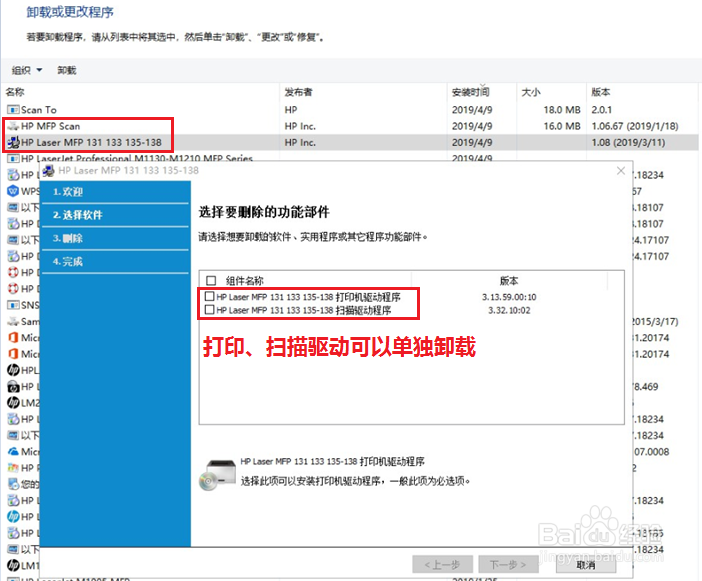Toggle the select-all 组件名称 checkbox
Image resolution: width=702 pixels, height=581 pixels.
click(x=211, y=281)
